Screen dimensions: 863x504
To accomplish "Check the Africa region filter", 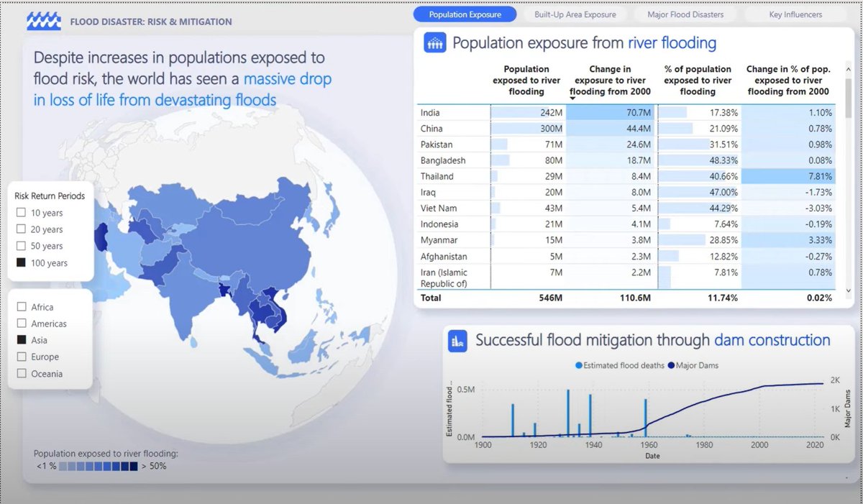I will click(x=22, y=306).
